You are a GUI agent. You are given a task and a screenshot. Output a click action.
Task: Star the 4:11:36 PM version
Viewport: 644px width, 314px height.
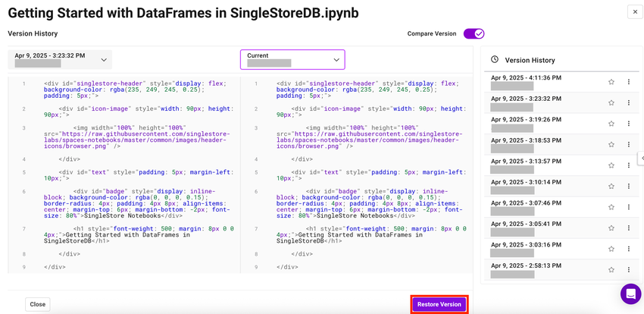tap(611, 82)
